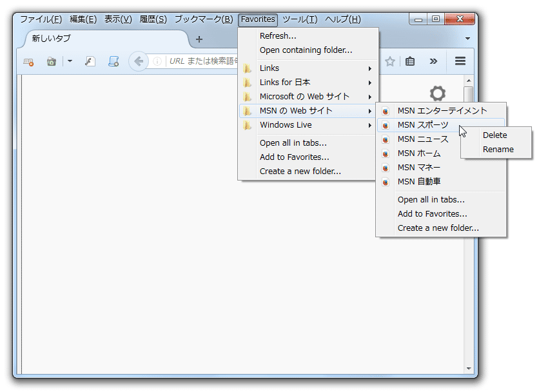The image size is (539, 392).
Task: Click the camera icon in the toolbar
Action: click(52, 61)
